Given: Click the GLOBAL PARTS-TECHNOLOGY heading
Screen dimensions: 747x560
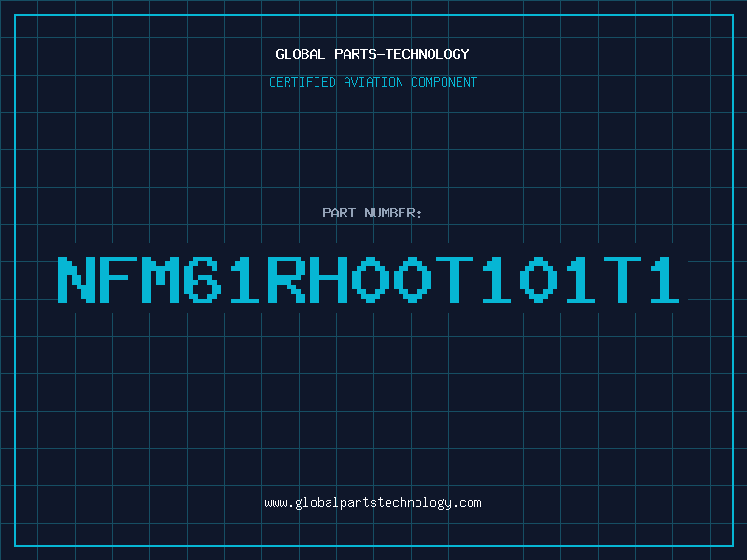Looking at the screenshot, I should [x=373, y=54].
